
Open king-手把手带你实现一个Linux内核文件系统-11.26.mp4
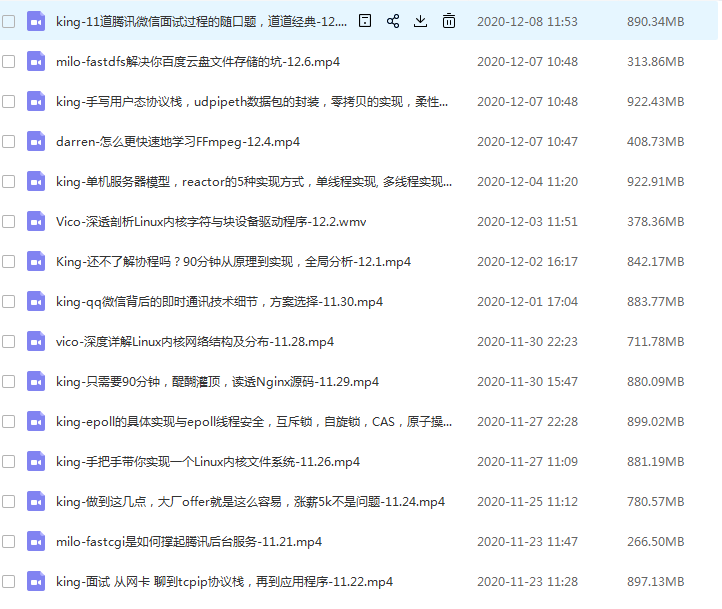(208, 462)
